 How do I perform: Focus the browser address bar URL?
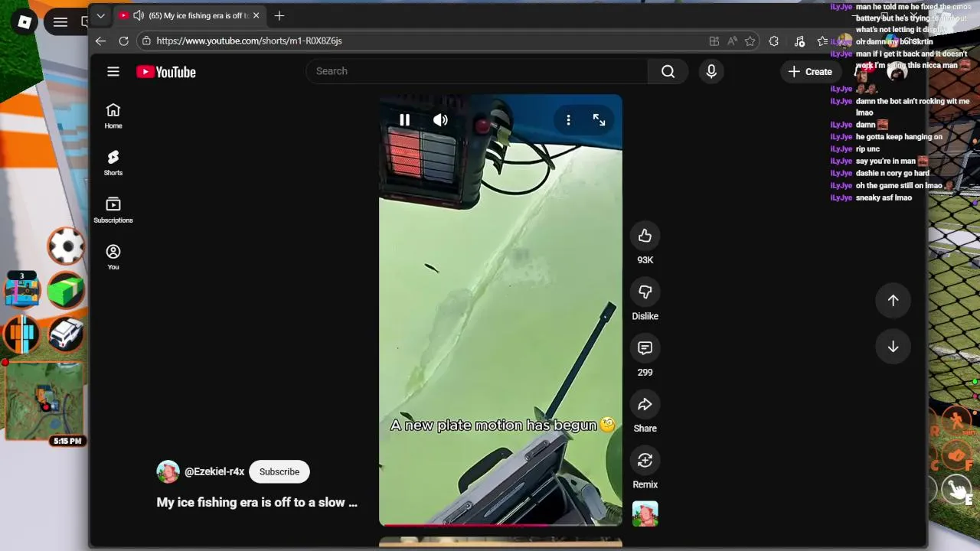[249, 41]
